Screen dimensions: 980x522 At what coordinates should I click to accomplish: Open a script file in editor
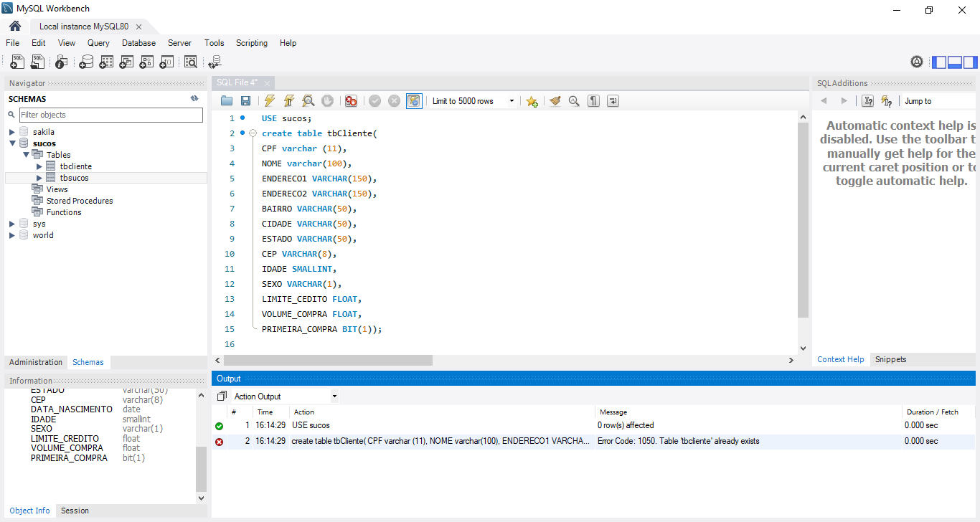click(227, 101)
